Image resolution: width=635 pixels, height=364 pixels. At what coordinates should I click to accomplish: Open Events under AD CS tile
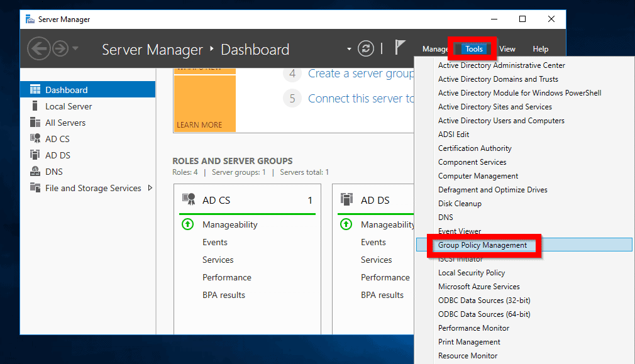215,242
